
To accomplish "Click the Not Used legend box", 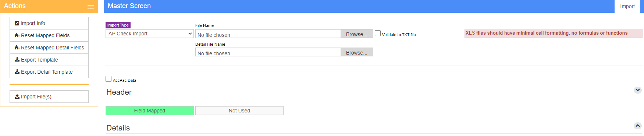I will (239, 111).
